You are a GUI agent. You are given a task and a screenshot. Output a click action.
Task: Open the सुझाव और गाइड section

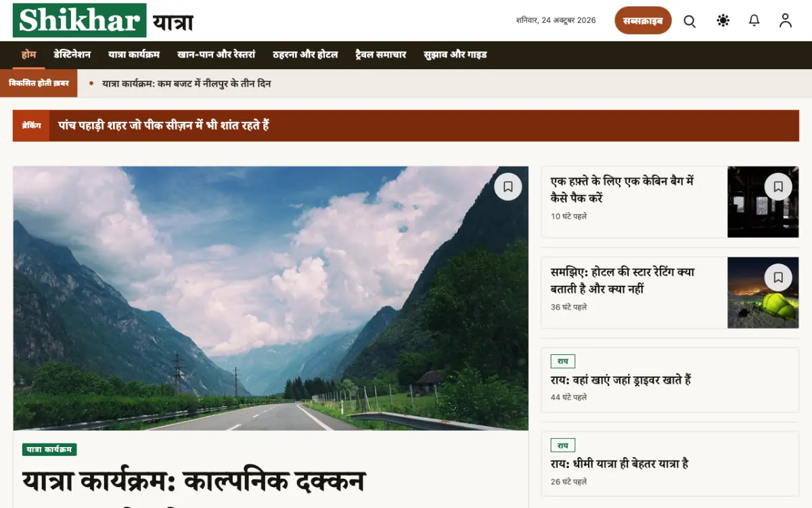click(455, 55)
